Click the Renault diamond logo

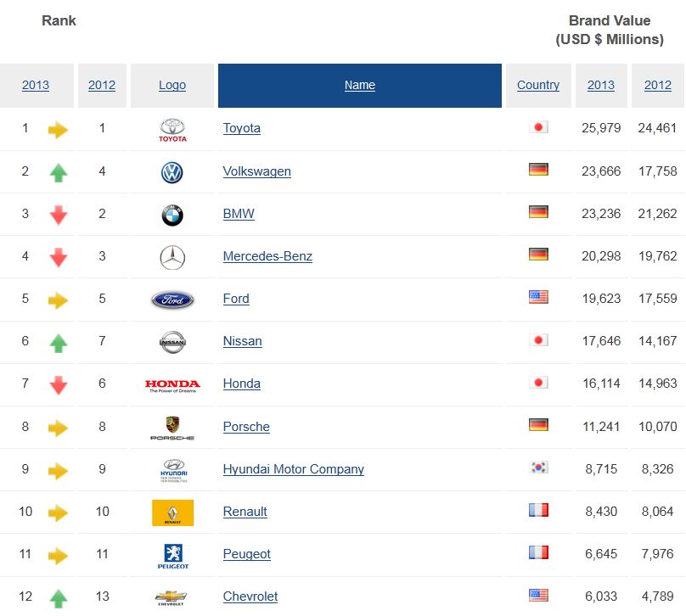tap(171, 512)
